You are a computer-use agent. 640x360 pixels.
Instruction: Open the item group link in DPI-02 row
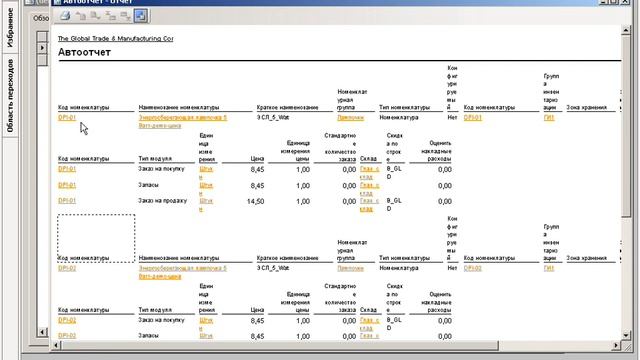coord(350,268)
